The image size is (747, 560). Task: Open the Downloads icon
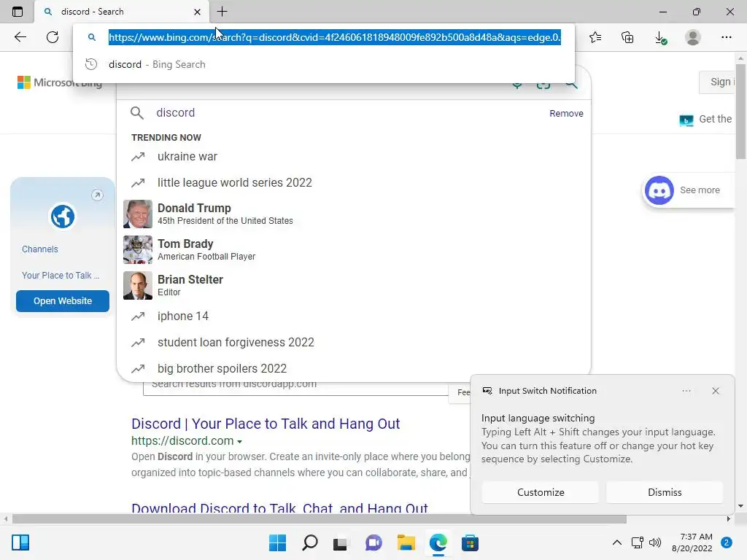coord(660,37)
